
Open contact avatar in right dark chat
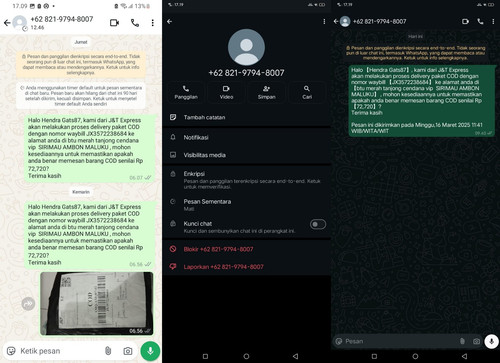pyautogui.click(x=345, y=21)
